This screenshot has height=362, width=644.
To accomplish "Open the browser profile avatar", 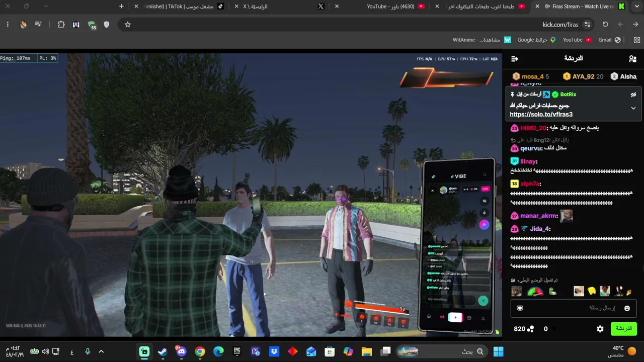I will (23, 25).
